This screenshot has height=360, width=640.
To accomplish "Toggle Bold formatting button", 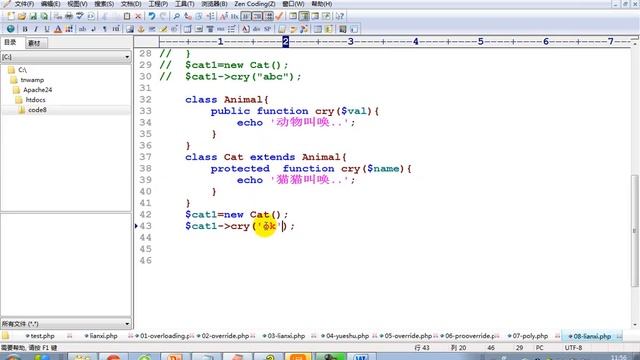I will 25,29.
